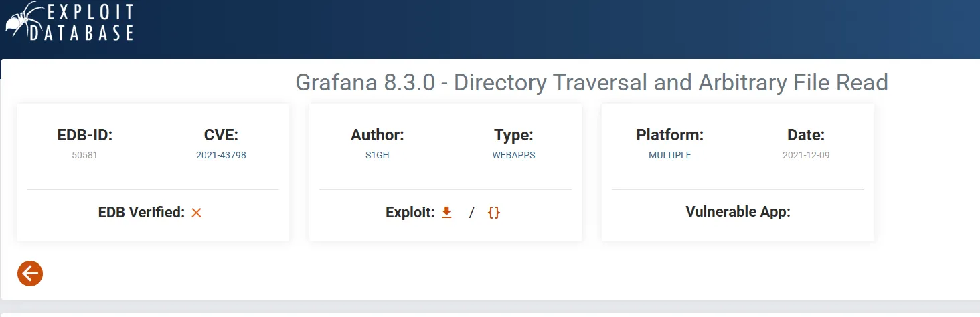The height and width of the screenshot is (317, 980).
Task: Filter by WEBAPPS type link
Action: (x=513, y=155)
